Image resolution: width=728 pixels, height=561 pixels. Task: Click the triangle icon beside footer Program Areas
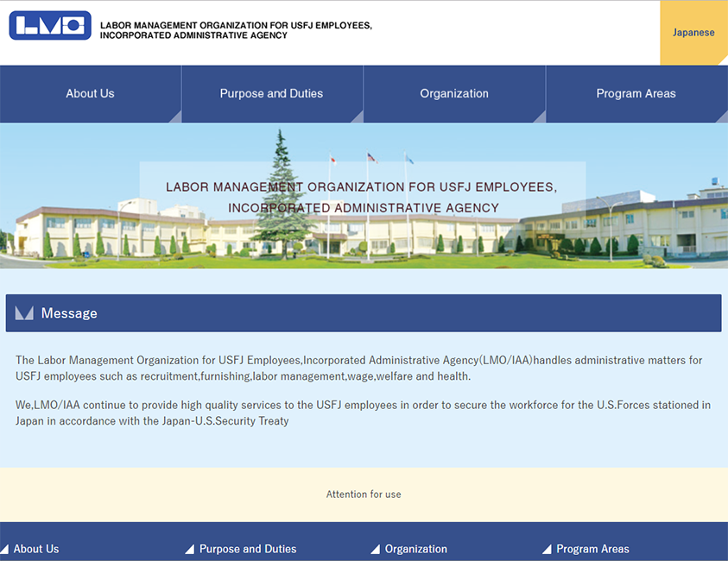[547, 550]
